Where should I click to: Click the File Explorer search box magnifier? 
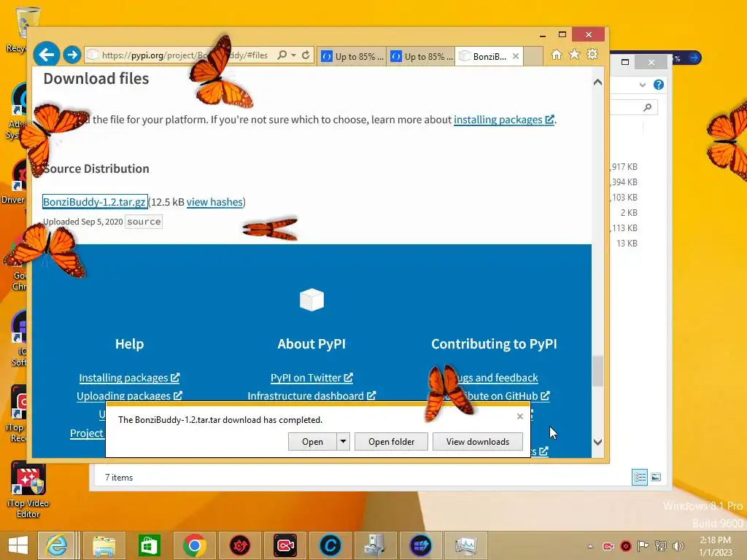click(x=647, y=107)
